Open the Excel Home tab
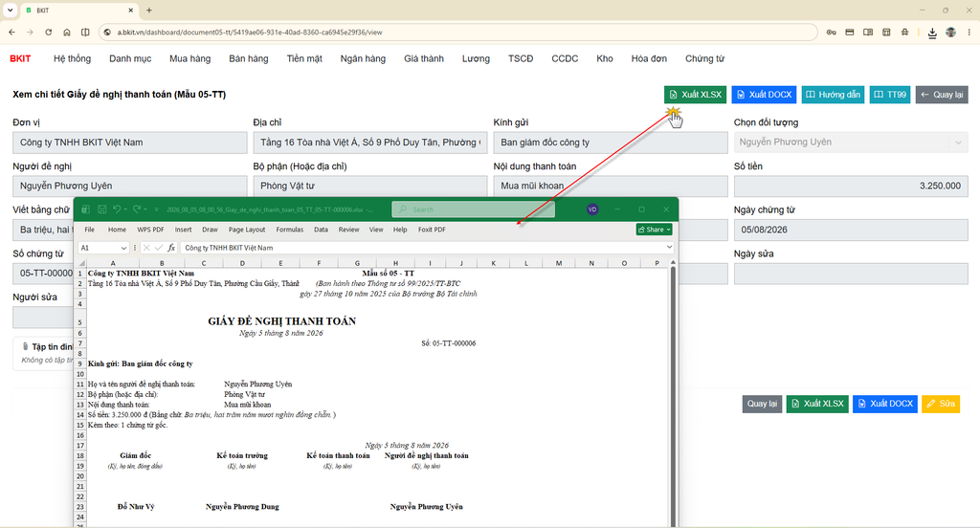 [117, 230]
